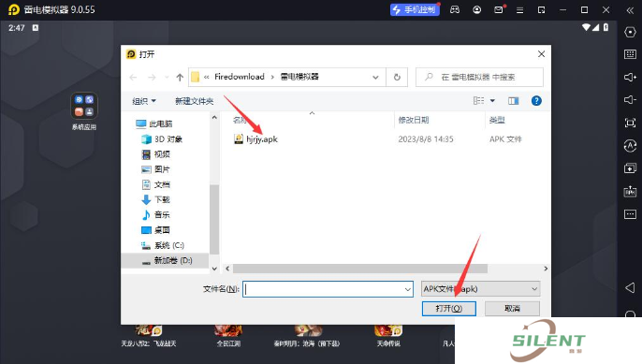The height and width of the screenshot is (364, 642).
Task: Open the emulator hamburger menu
Action: (520, 10)
